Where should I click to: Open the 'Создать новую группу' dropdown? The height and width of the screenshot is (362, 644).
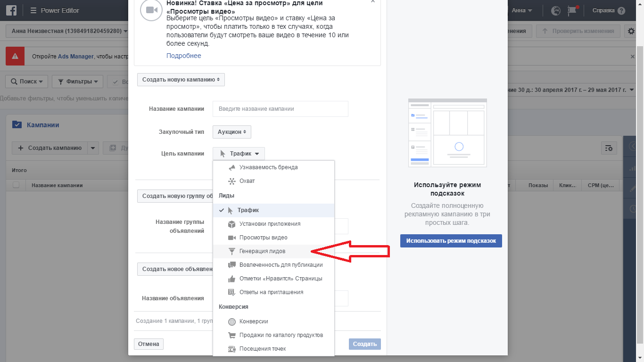175,196
